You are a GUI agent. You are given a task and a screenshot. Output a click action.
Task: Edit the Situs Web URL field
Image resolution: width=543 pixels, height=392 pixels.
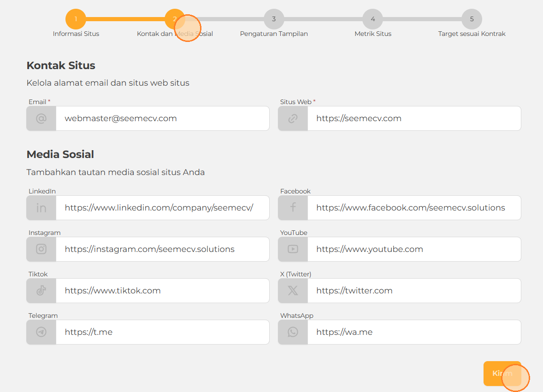pyautogui.click(x=413, y=118)
